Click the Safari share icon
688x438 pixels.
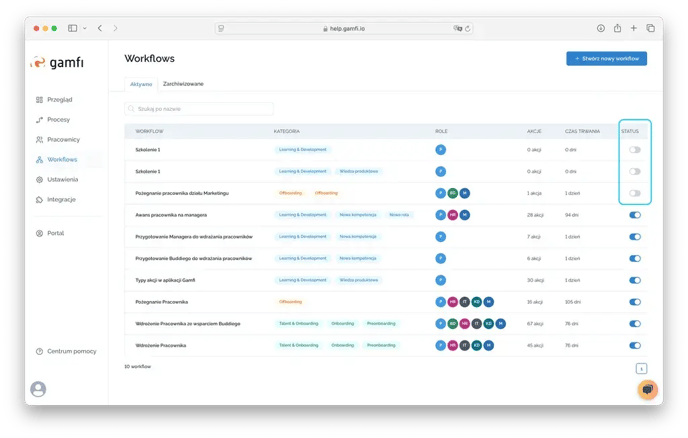pyautogui.click(x=617, y=28)
